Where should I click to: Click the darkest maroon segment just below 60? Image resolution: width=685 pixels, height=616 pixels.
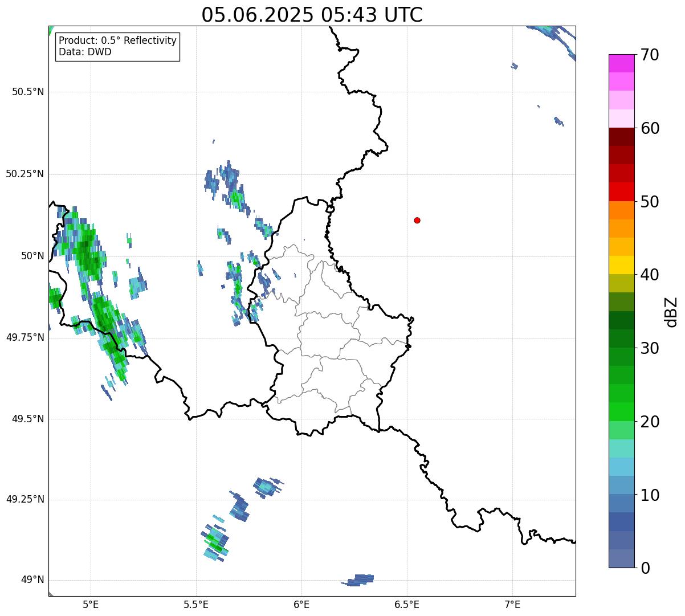[621, 137]
